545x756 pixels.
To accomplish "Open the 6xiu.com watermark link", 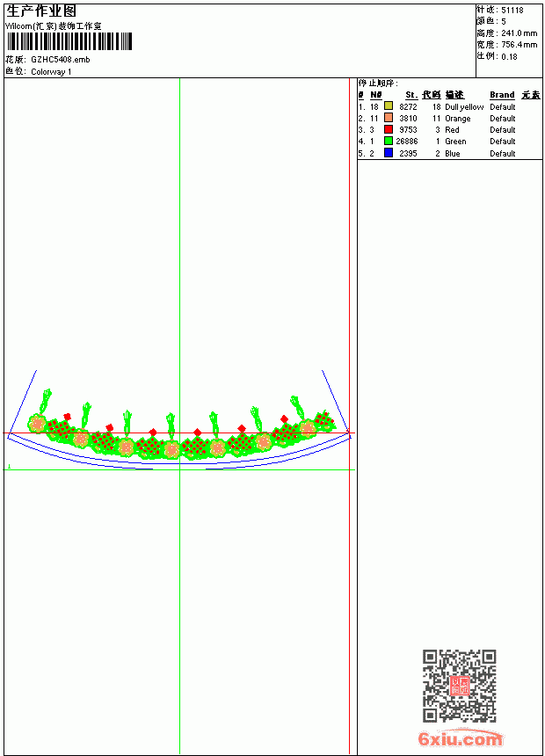I will [x=460, y=738].
